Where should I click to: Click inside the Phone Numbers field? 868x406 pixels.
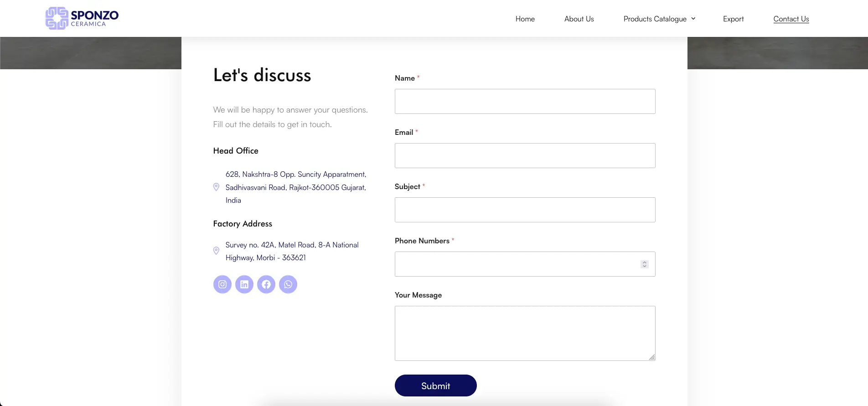(x=515, y=264)
